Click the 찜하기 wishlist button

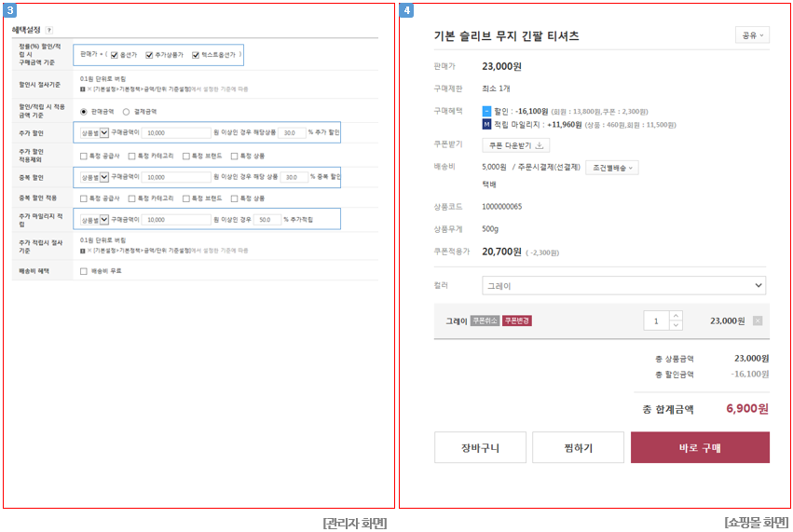(578, 447)
